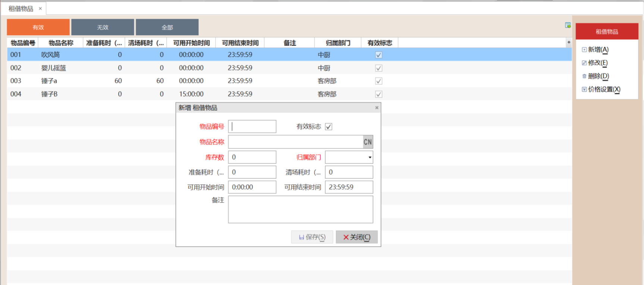Sort by 物品编号 column header
Image resolution: width=644 pixels, height=285 pixels.
tap(23, 43)
